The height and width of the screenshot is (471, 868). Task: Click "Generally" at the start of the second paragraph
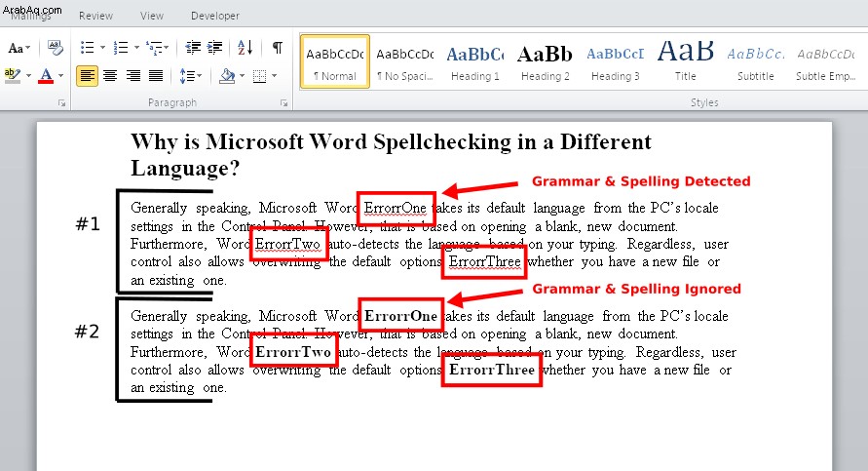(x=159, y=316)
